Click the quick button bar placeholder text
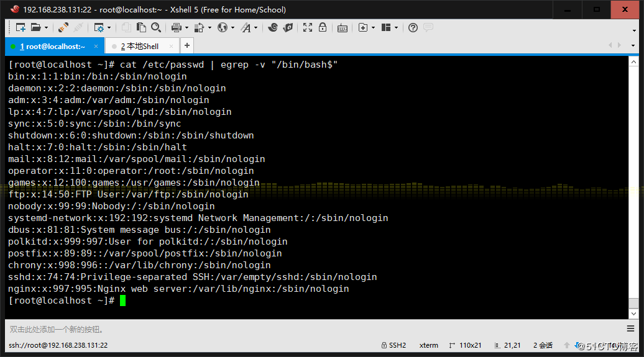This screenshot has height=357, width=644. [56, 330]
